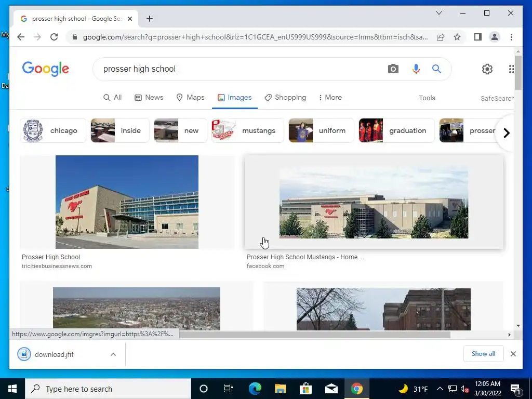This screenshot has height=399, width=532.
Task: Open notification center icon
Action: [x=516, y=389]
